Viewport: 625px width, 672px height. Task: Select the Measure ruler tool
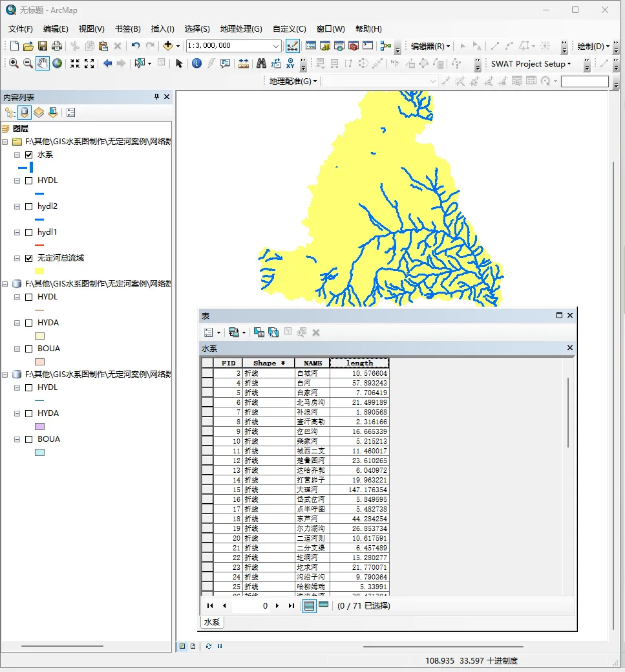(x=243, y=63)
